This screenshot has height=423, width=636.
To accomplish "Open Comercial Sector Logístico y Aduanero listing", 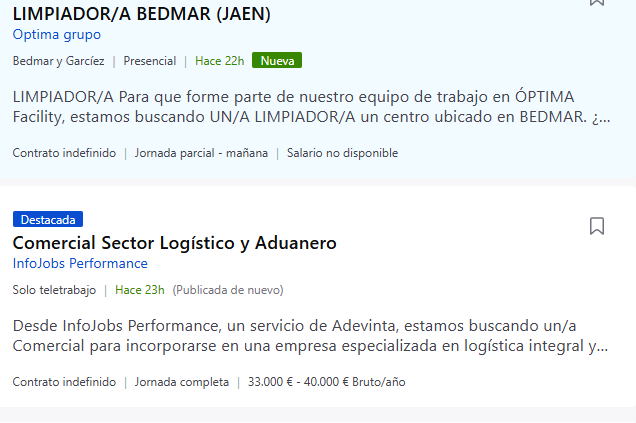I will tap(174, 243).
